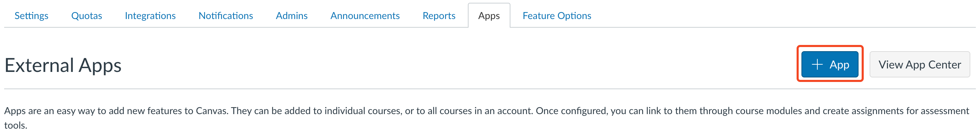980x139 pixels.
Task: Click the word "Canvas." in the description
Action: pyautogui.click(x=212, y=111)
